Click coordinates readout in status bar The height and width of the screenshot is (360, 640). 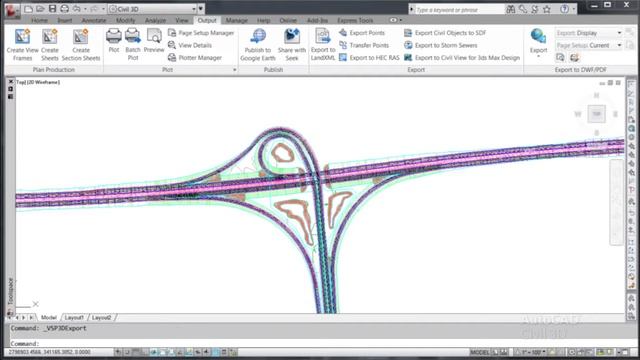coord(49,352)
